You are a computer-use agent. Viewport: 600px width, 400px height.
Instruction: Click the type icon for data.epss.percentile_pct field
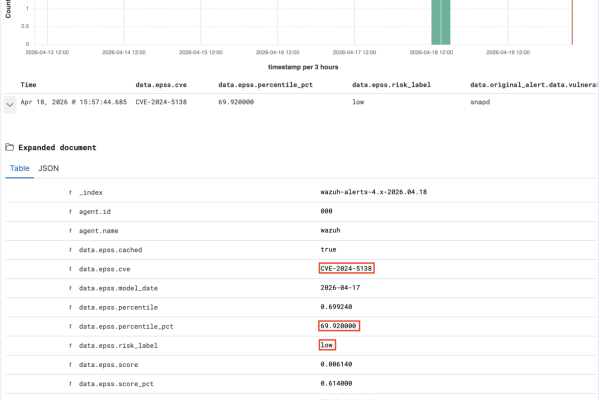pyautogui.click(x=70, y=325)
